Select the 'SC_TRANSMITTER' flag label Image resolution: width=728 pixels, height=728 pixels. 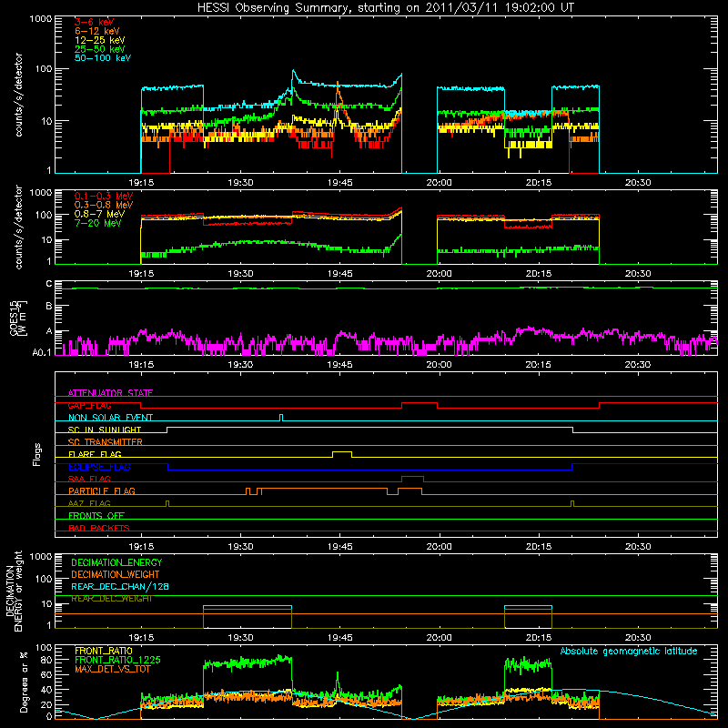point(106,442)
